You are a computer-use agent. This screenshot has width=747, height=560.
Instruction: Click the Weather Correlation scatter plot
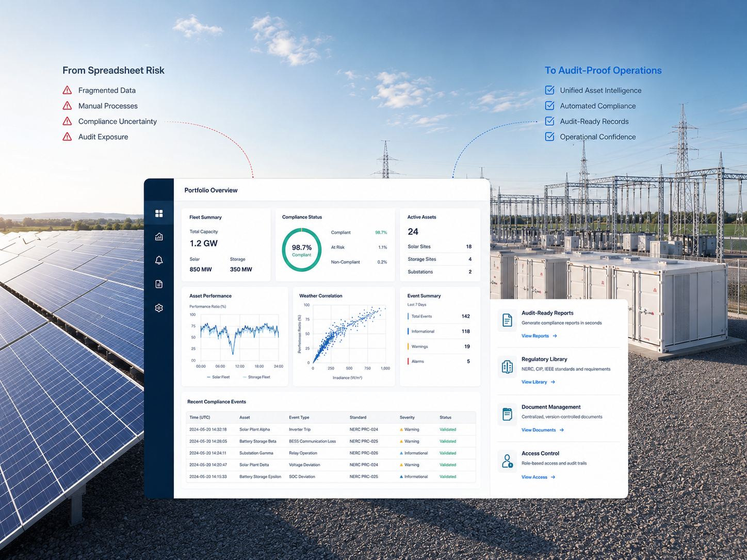[x=349, y=334]
